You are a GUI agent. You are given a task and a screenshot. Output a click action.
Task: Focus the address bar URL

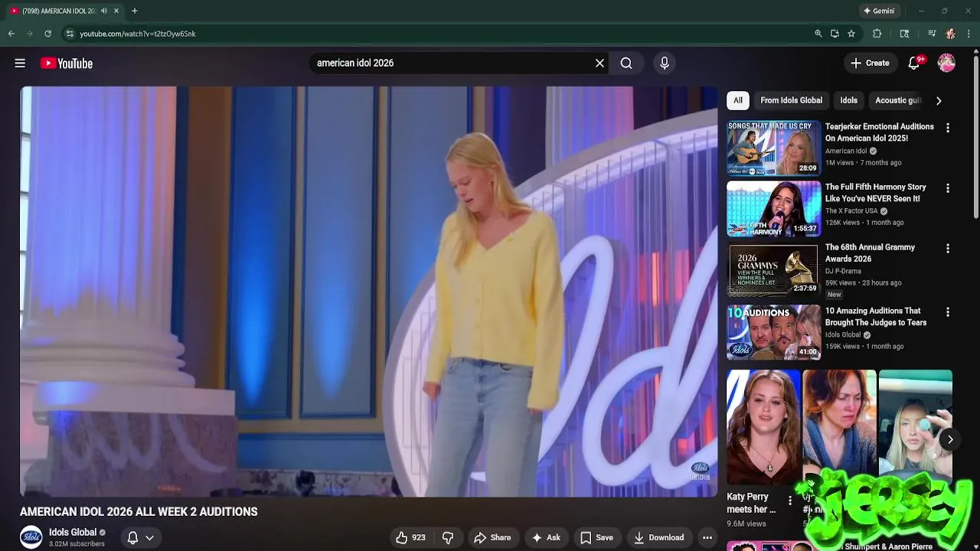(x=138, y=34)
